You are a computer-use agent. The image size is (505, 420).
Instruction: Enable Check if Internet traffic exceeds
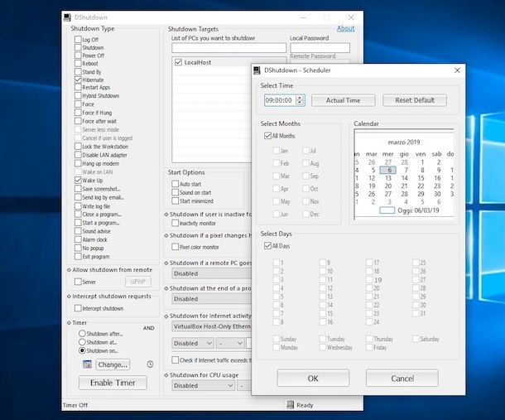click(x=176, y=360)
